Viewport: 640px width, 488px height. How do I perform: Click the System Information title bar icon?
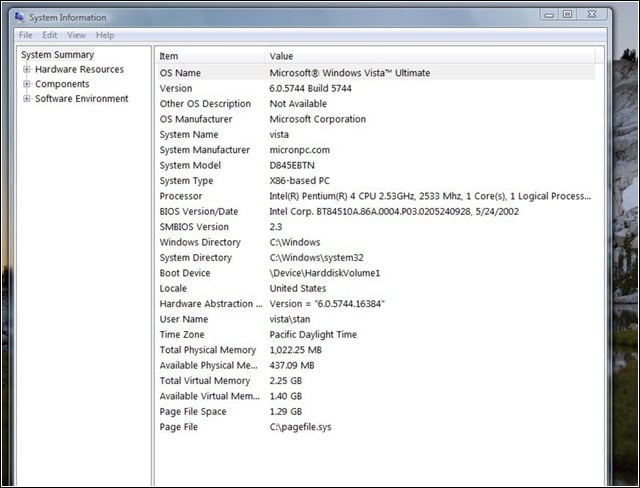pos(19,17)
